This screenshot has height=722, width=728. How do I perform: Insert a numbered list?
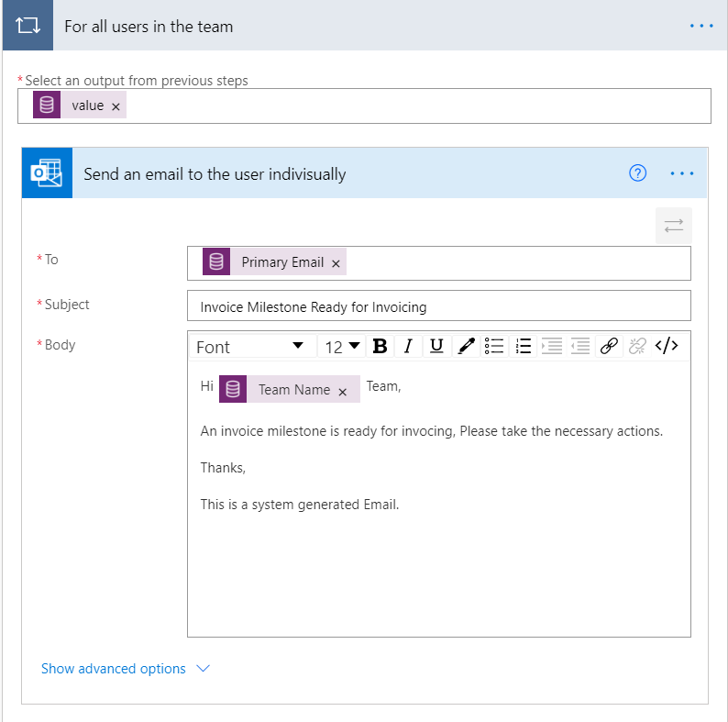click(523, 346)
